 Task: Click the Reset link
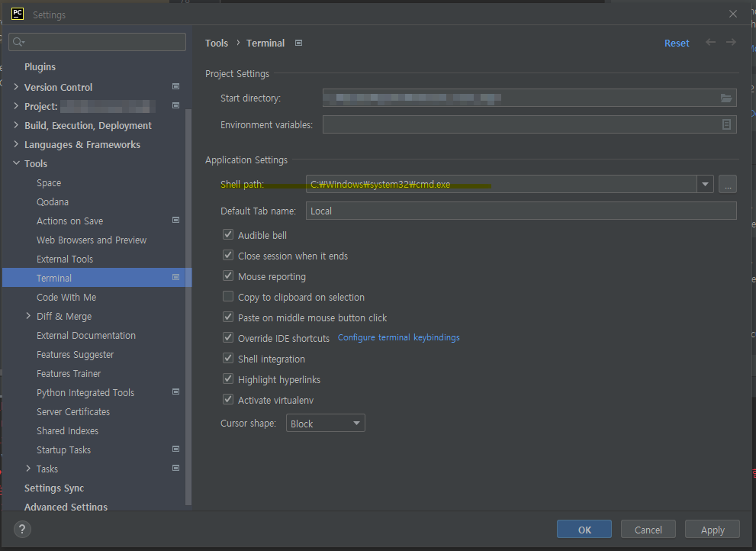677,43
